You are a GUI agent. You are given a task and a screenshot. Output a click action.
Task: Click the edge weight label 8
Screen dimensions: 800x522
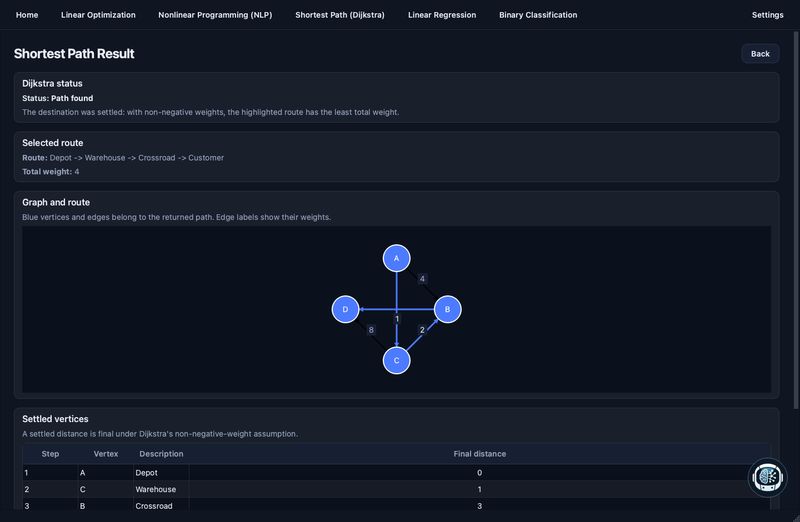click(371, 330)
